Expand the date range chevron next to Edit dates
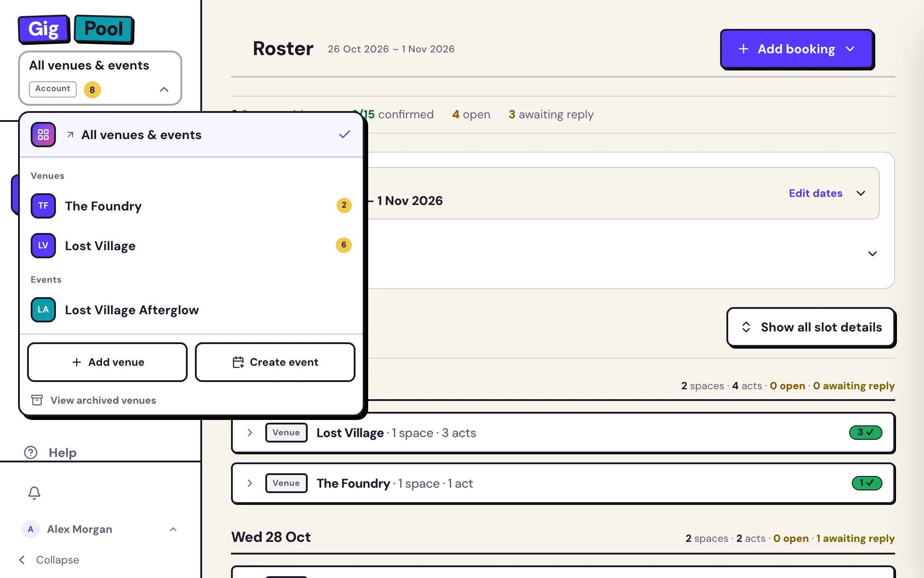The image size is (924, 578). pos(861,193)
